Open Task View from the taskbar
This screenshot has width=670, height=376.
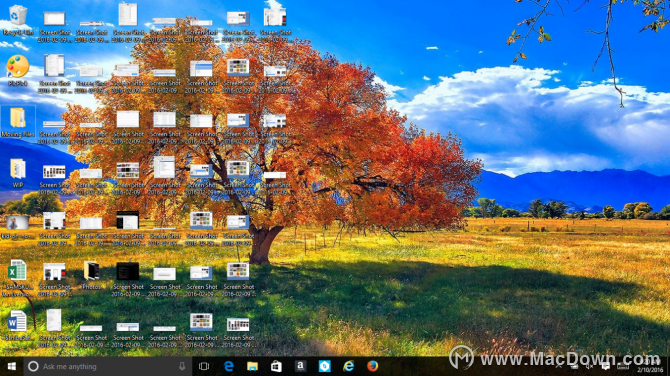(x=204, y=366)
